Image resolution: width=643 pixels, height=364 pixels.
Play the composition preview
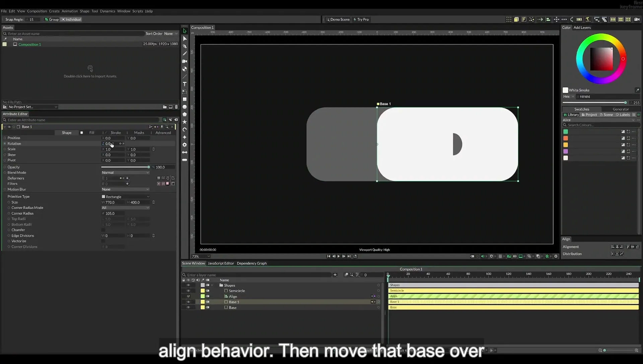pos(339,257)
